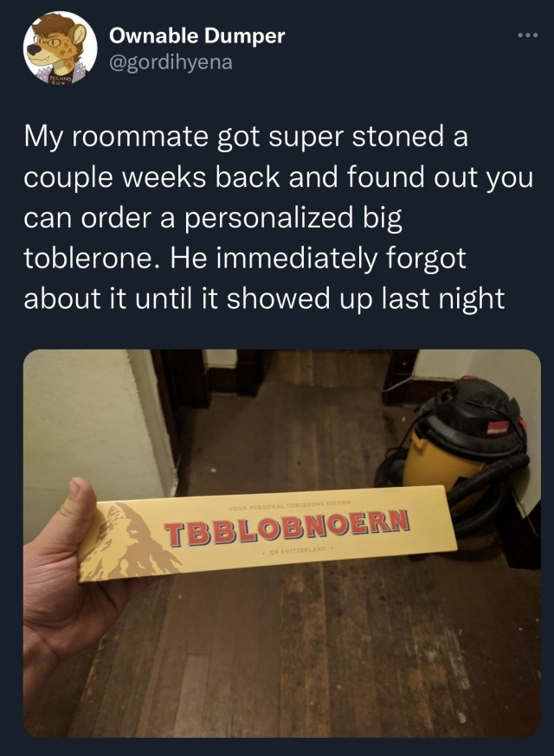554x756 pixels.
Task: Click the red label on the vacuum lid
Action: [x=498, y=426]
